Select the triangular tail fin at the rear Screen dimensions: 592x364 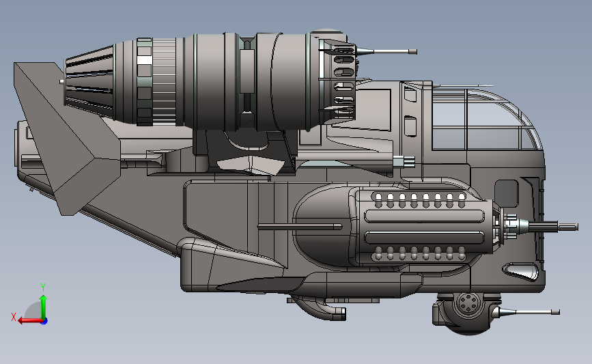[x=67, y=139]
